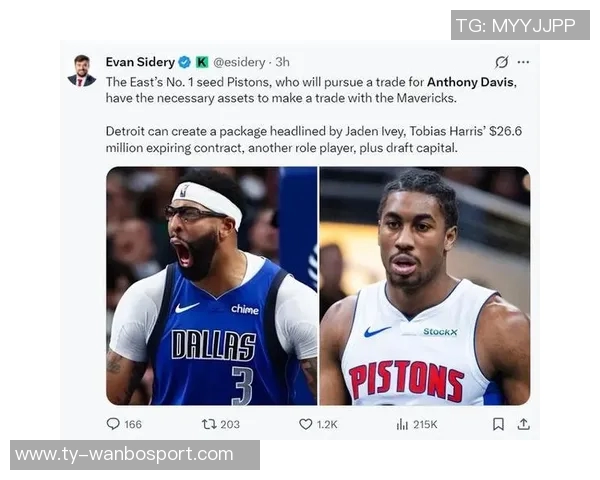Click the Evan Sidery display name
The image size is (600, 480).
(x=140, y=62)
